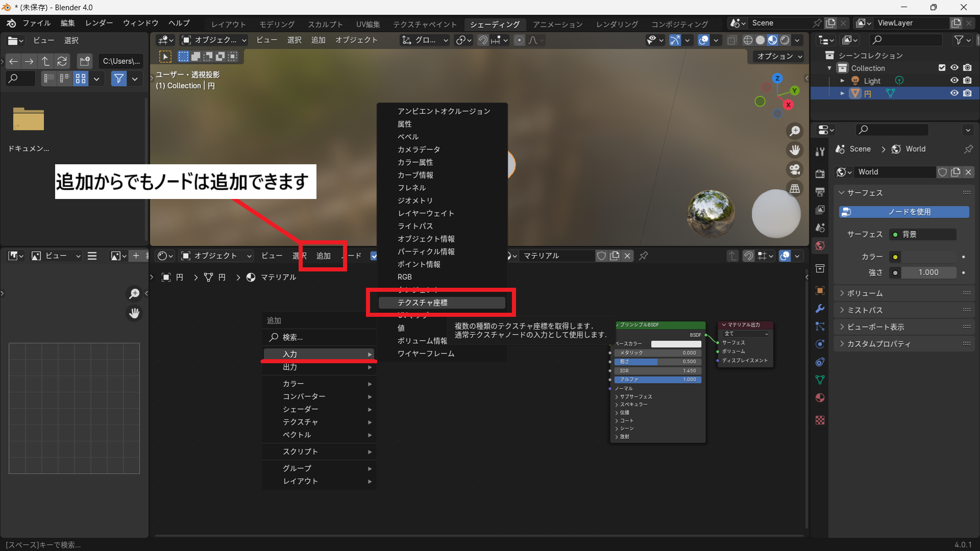Expand the ボリューム panel
The width and height of the screenshot is (980, 551).
point(865,293)
